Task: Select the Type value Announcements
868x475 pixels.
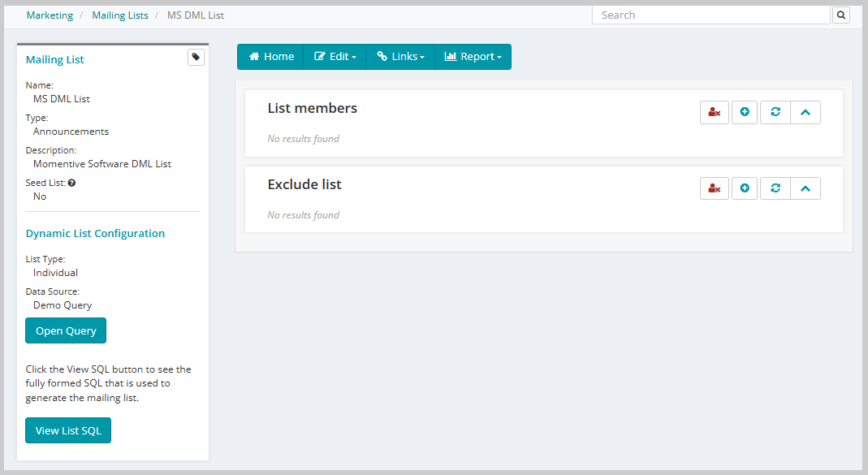Action: 71,132
